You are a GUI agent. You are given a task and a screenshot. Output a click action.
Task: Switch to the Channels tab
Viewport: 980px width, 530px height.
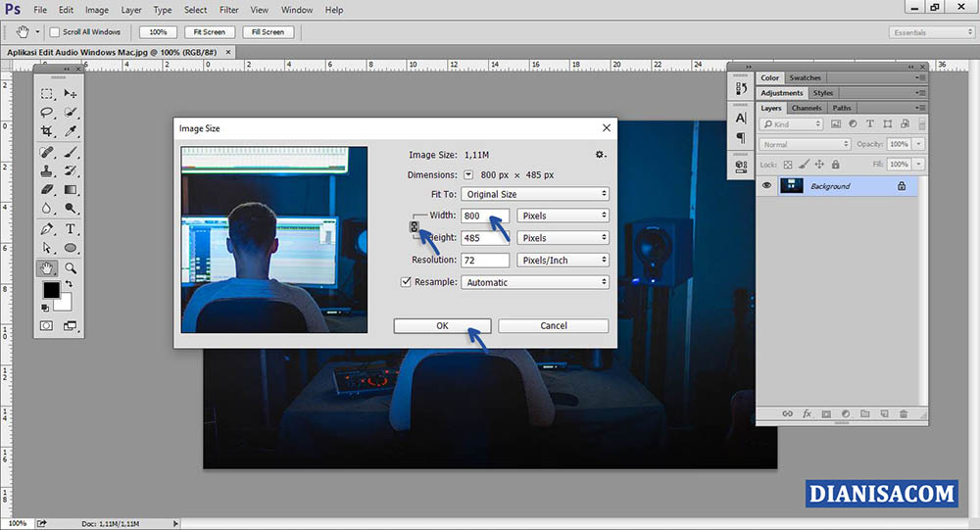click(807, 108)
